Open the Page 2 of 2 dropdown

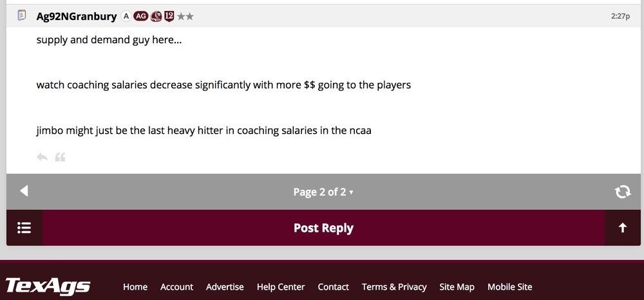click(x=323, y=192)
